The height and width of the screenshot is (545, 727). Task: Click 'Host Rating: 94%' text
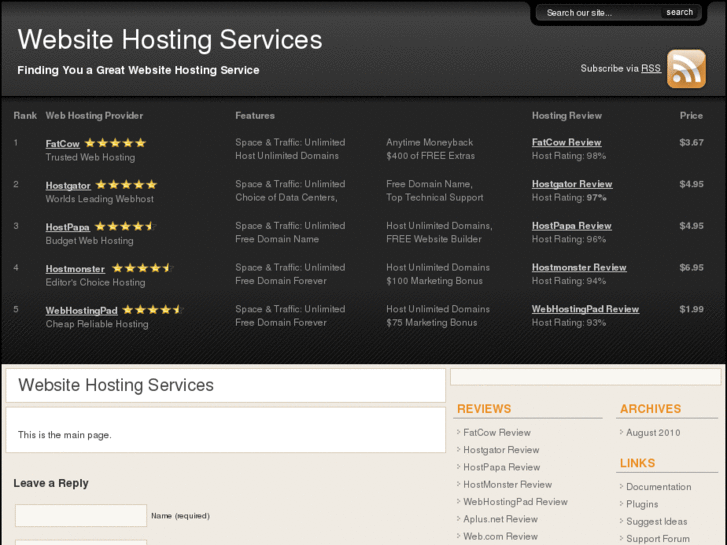pyautogui.click(x=569, y=281)
